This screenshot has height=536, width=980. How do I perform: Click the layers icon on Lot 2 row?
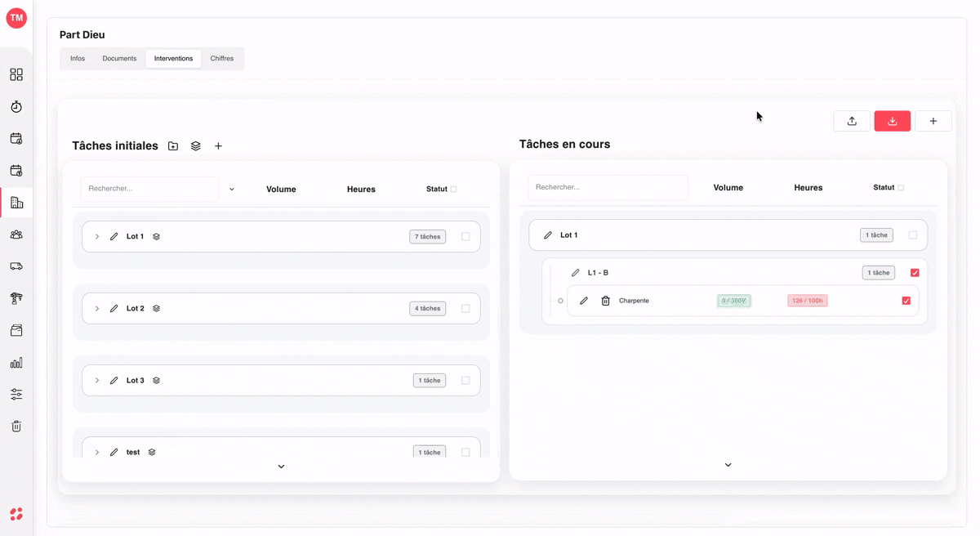point(156,309)
